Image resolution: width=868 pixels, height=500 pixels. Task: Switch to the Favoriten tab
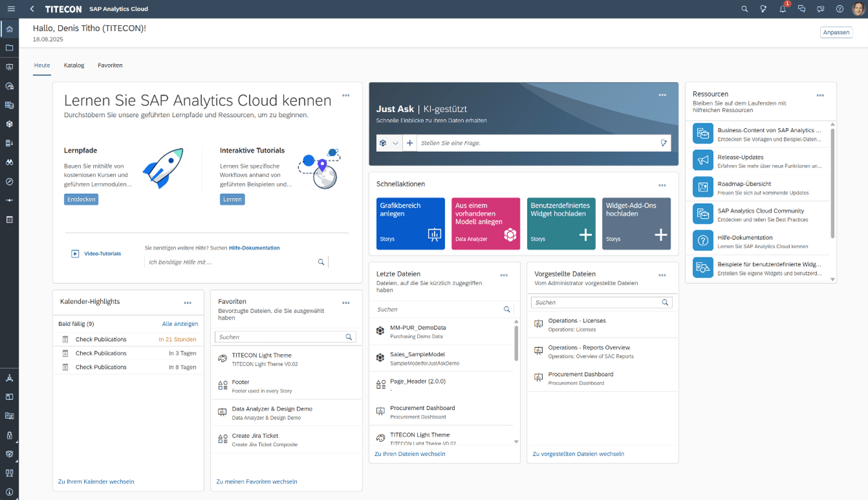(x=110, y=65)
